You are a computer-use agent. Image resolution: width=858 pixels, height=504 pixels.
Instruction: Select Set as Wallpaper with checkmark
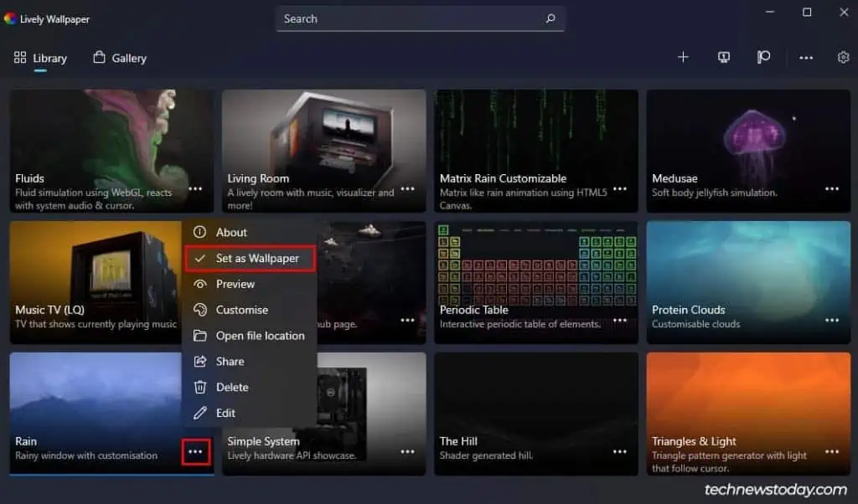point(250,258)
